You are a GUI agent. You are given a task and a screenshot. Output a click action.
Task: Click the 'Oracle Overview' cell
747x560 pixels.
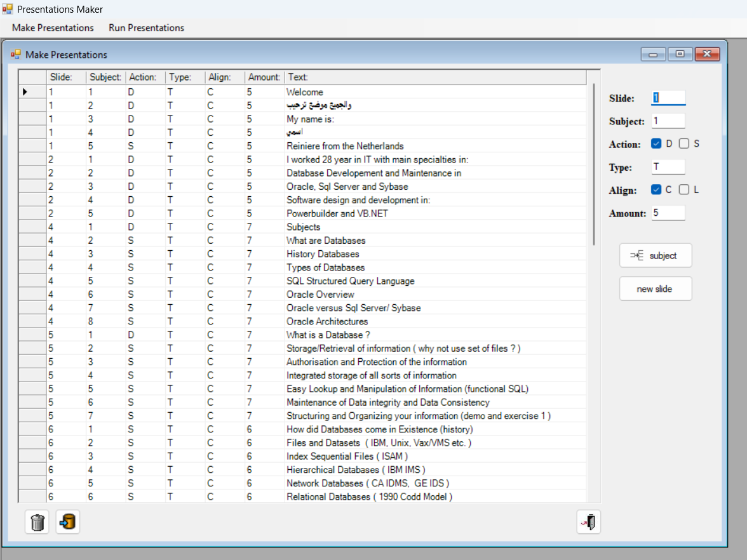click(436, 295)
